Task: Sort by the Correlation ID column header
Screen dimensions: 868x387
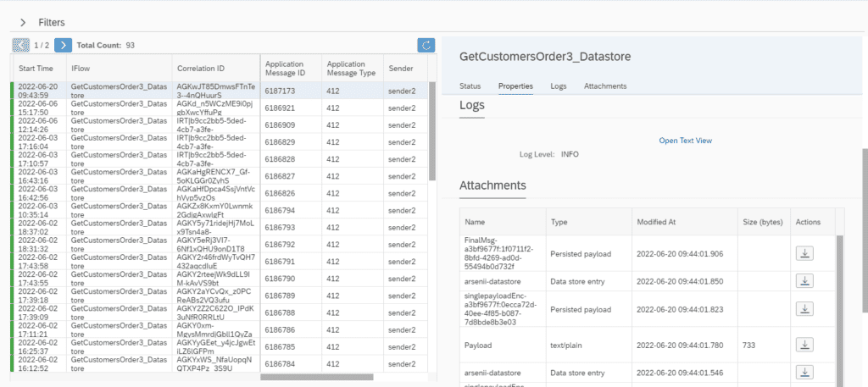Action: click(x=216, y=69)
